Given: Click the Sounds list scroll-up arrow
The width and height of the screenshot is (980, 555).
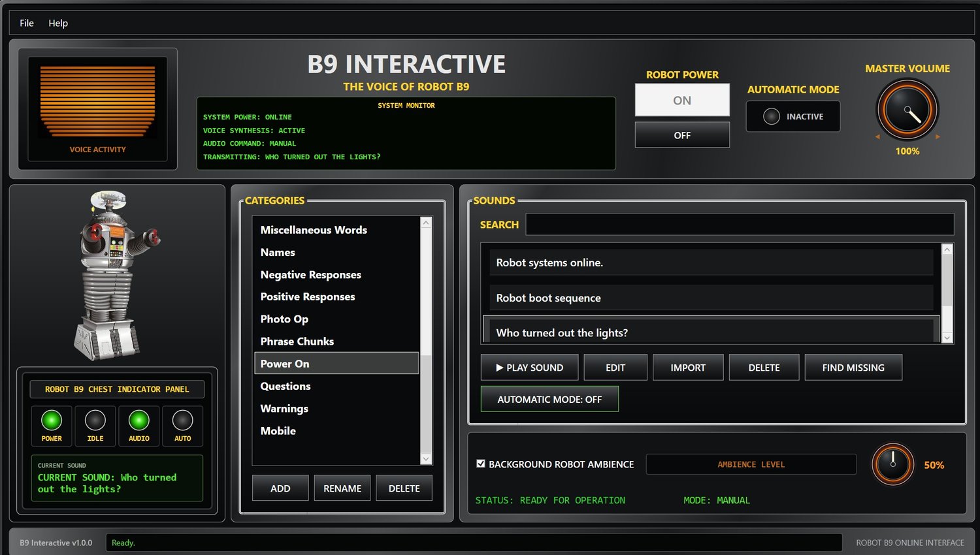Looking at the screenshot, I should 947,249.
